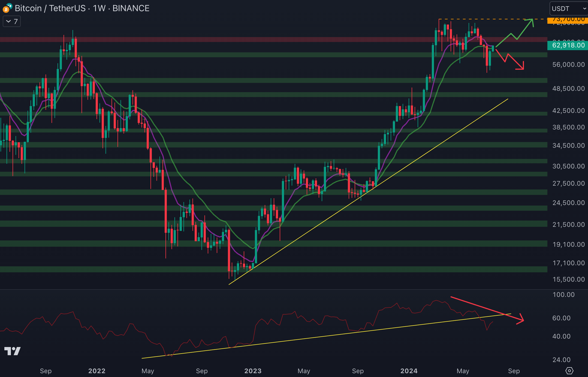The width and height of the screenshot is (588, 377).
Task: Click the 2024 label on time axis
Action: point(409,371)
